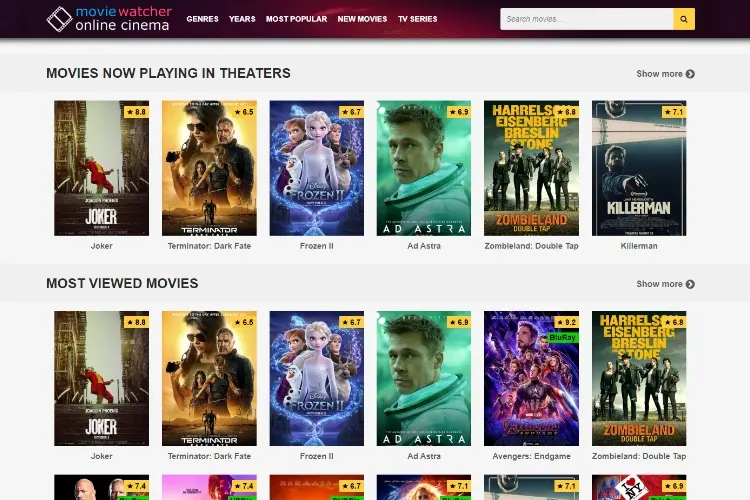This screenshot has width=750, height=500.
Task: Click Frozen II title in Most Viewed row
Action: pyautogui.click(x=317, y=456)
